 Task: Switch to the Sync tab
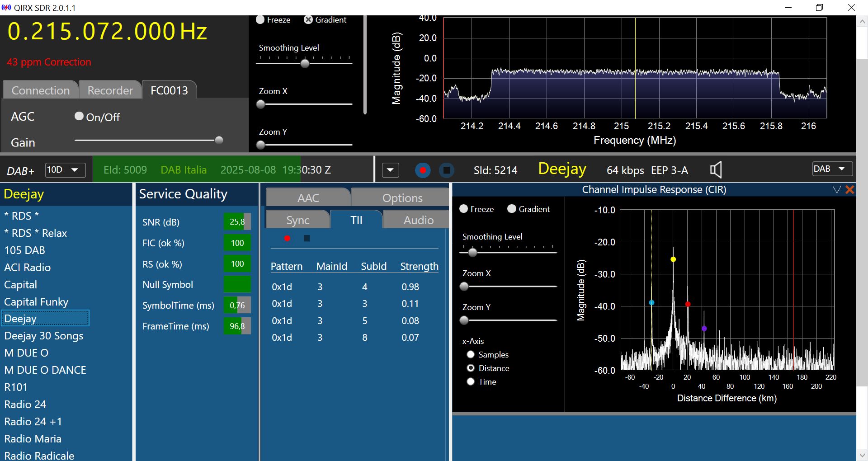pos(297,220)
